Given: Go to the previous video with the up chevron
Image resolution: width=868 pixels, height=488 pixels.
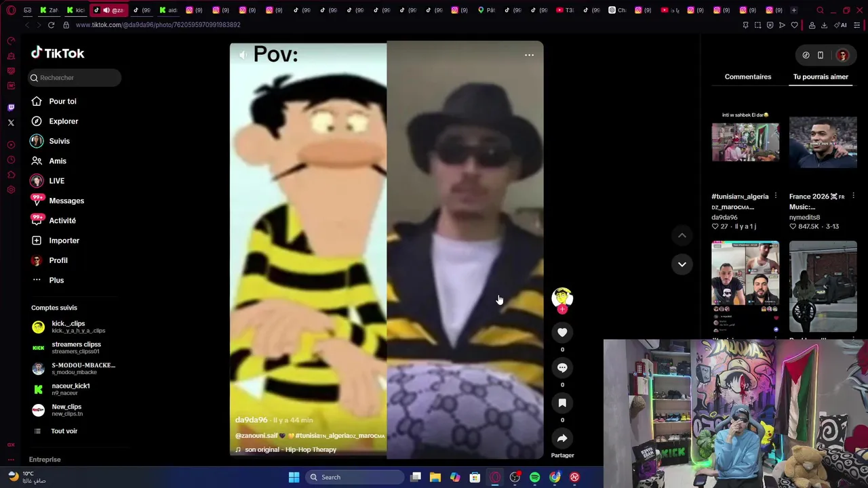Looking at the screenshot, I should point(682,235).
